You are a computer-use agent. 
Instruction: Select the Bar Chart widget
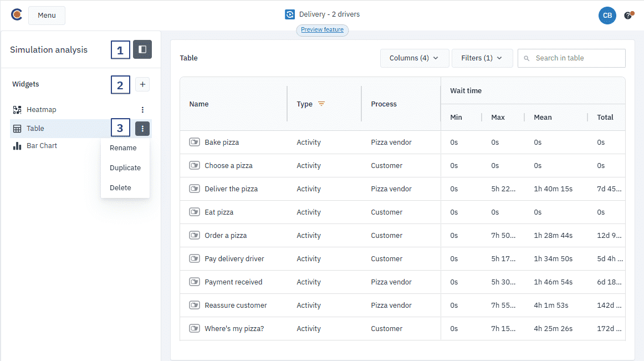point(42,146)
